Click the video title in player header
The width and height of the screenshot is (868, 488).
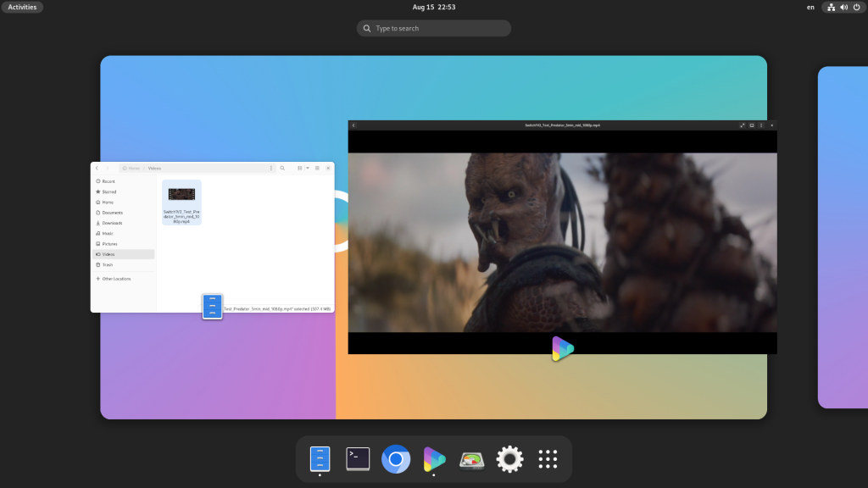pos(563,125)
